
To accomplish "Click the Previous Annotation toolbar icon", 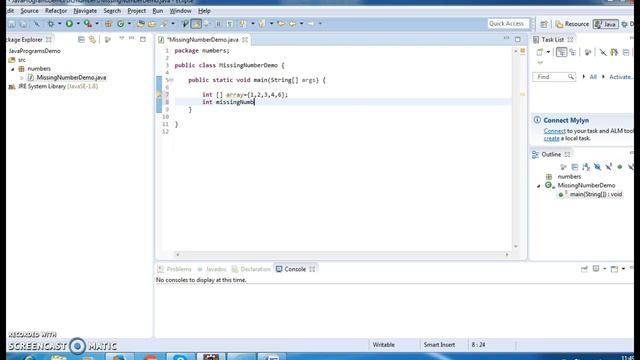I will [x=262, y=24].
